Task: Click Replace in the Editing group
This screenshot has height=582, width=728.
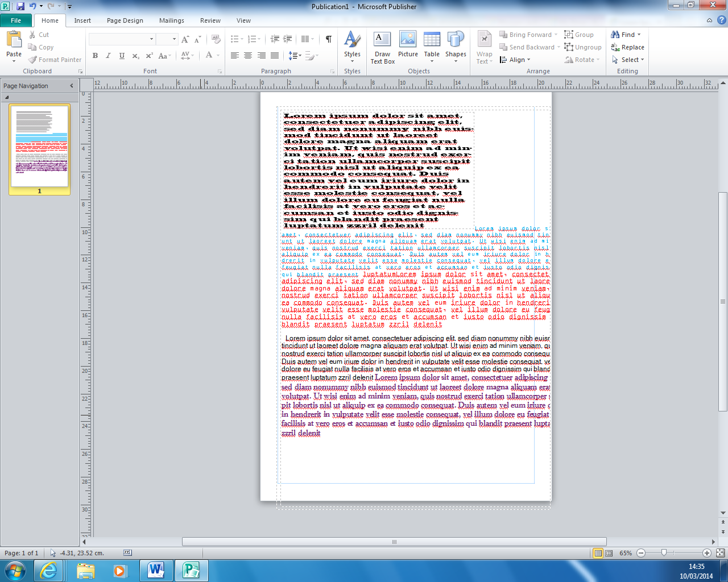Action: (x=627, y=47)
